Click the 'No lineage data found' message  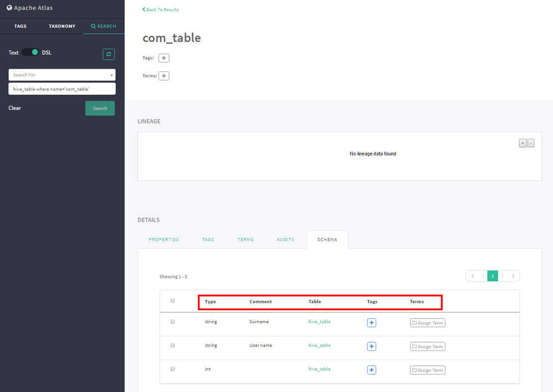click(373, 154)
